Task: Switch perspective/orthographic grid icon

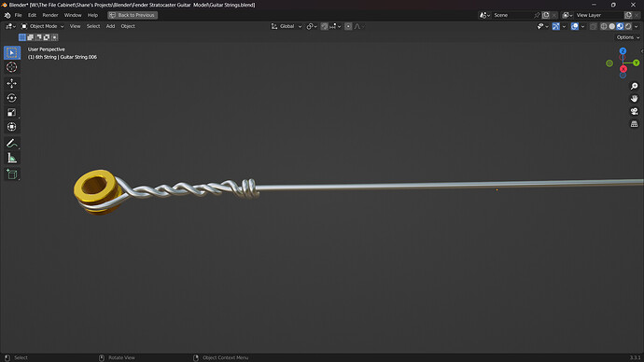Action: (x=634, y=124)
